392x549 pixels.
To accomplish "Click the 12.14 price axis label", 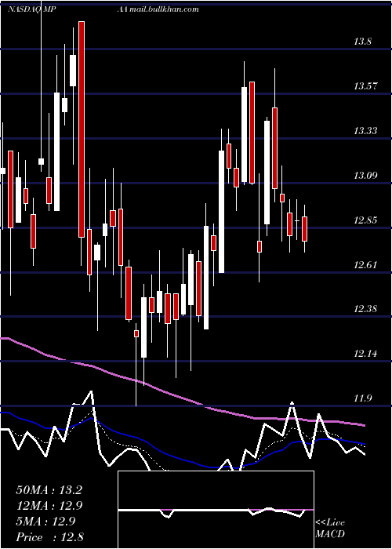I will tap(365, 354).
